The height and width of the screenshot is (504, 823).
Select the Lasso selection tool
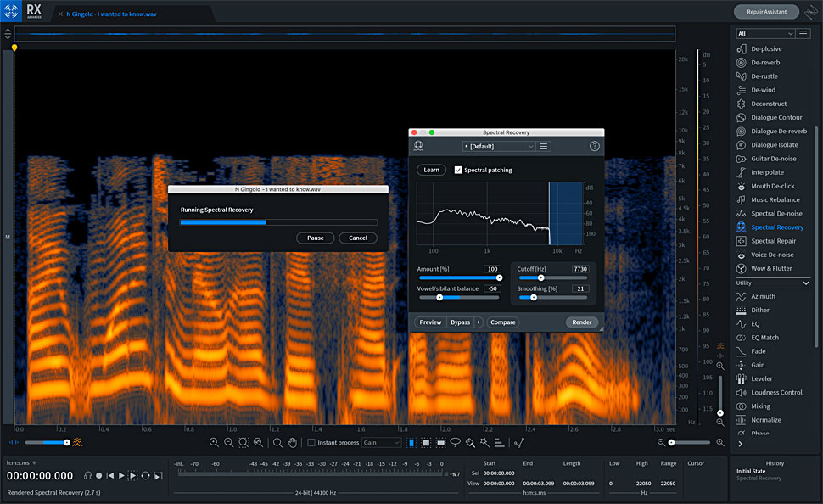pyautogui.click(x=455, y=443)
